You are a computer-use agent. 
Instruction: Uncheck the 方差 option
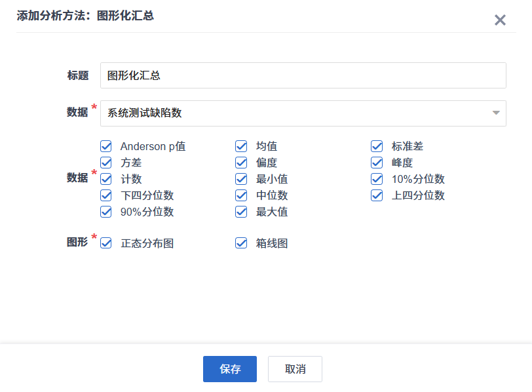(106, 163)
